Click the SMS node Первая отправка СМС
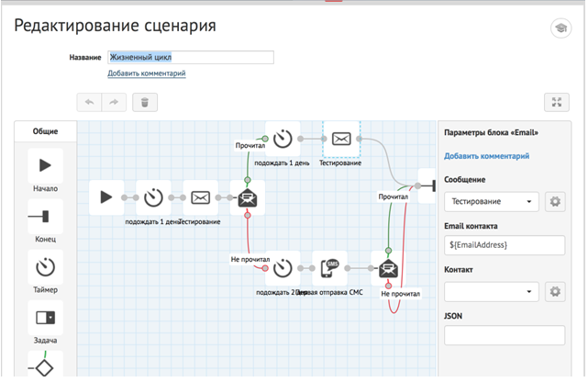The height and width of the screenshot is (382, 588). [x=327, y=268]
